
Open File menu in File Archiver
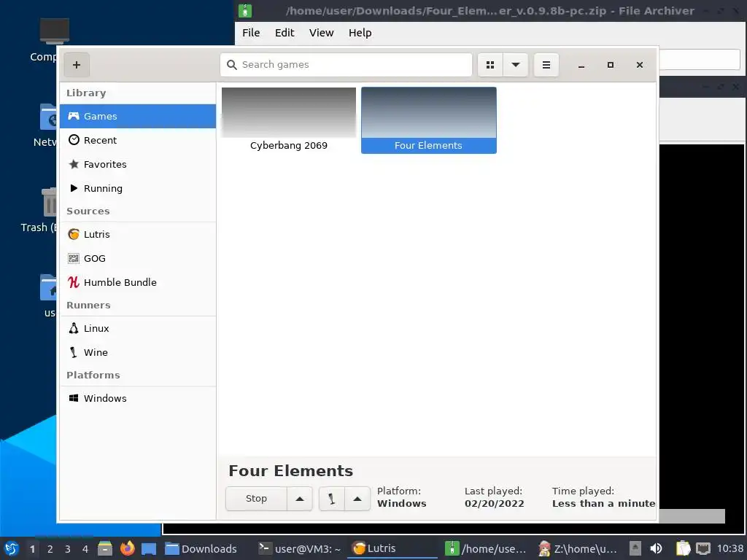(251, 33)
